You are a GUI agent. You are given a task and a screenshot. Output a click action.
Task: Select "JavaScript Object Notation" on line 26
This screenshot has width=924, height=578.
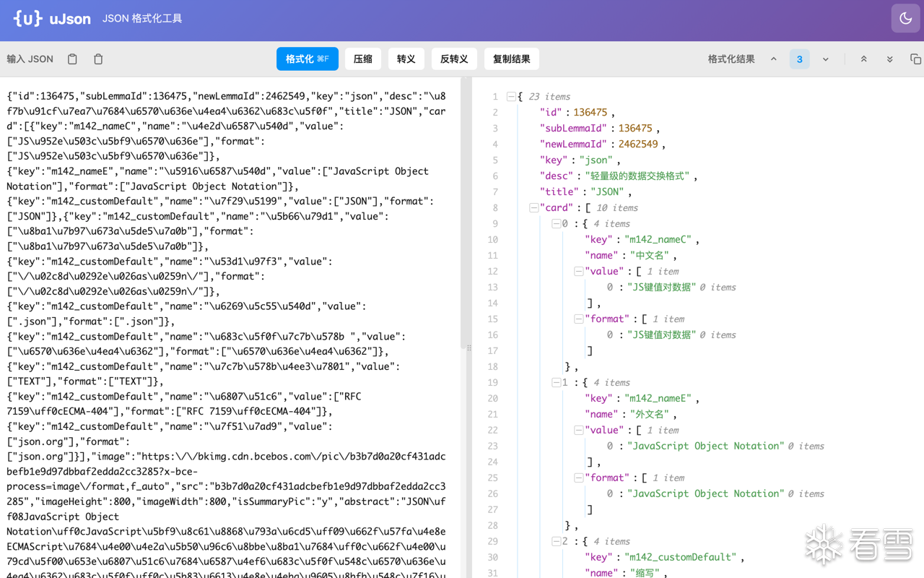tap(705, 494)
